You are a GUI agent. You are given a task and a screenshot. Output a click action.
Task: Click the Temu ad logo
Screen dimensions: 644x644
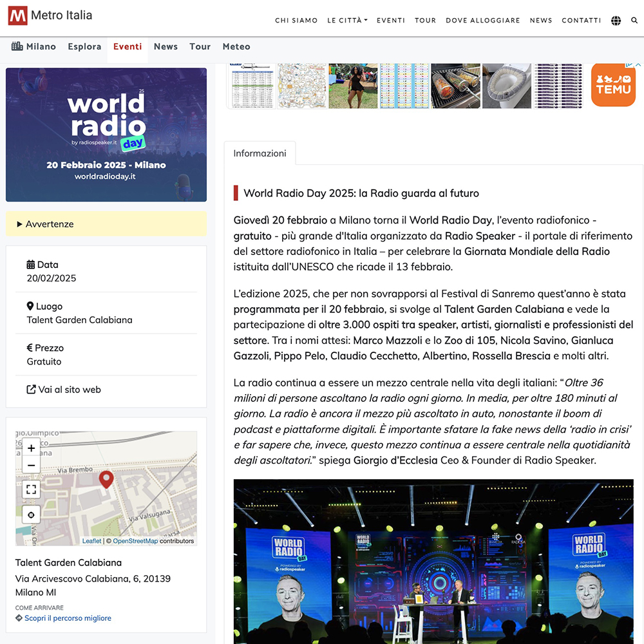(x=613, y=85)
